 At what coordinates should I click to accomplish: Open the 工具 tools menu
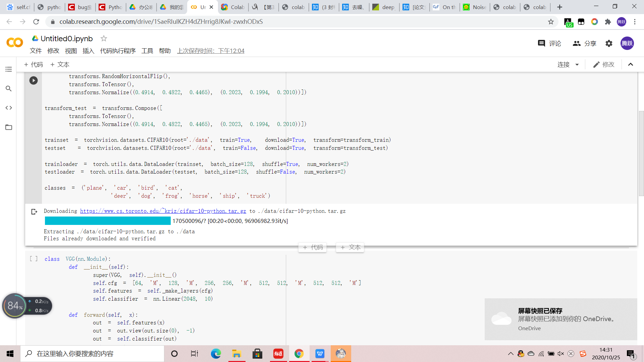point(147,51)
